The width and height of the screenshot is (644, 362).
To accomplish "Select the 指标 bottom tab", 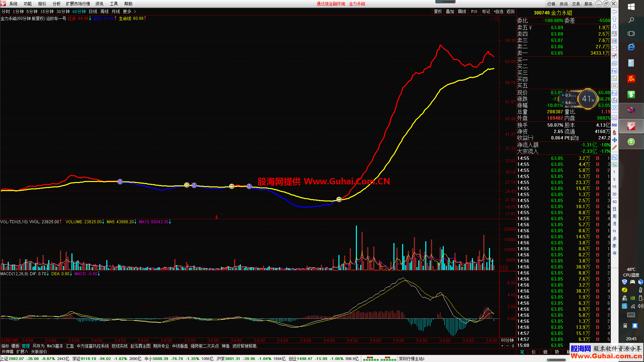I will tap(5, 346).
